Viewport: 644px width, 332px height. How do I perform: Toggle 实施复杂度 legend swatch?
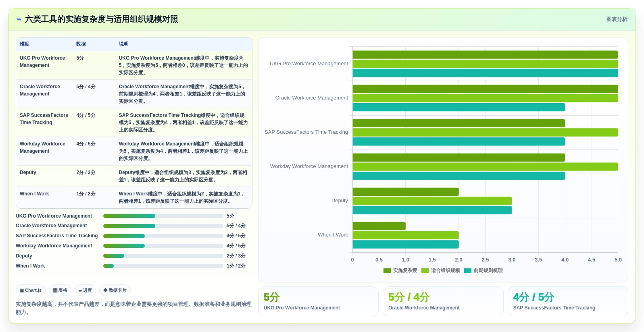point(387,271)
